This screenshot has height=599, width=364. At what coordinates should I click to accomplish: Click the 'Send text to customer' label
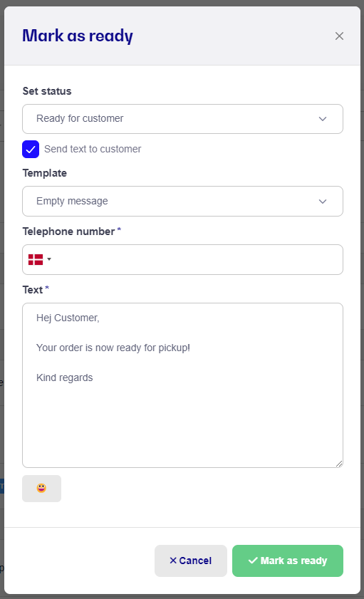(93, 149)
